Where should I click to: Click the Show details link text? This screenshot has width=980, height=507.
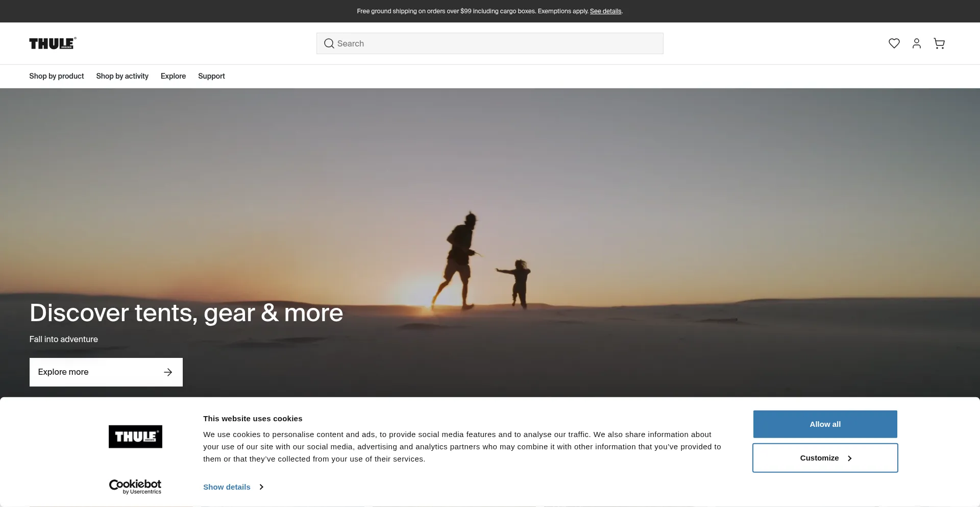(x=227, y=487)
